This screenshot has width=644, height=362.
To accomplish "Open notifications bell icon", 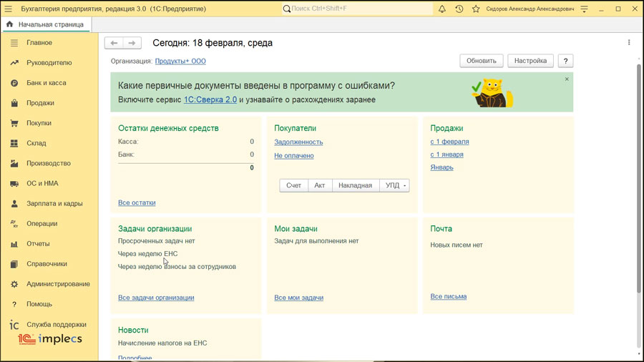I will 442,9.
